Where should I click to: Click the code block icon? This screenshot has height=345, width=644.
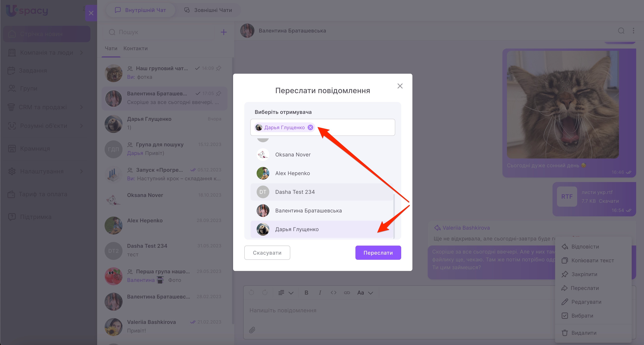333,293
